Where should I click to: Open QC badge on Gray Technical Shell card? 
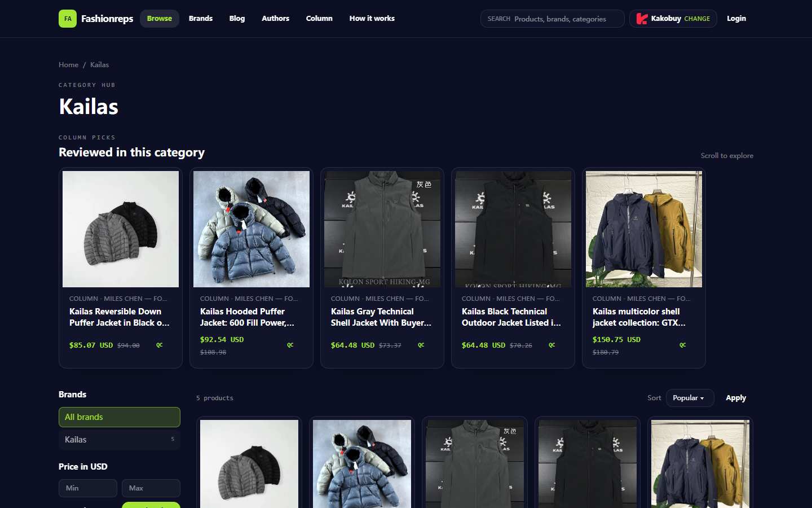pos(421,345)
